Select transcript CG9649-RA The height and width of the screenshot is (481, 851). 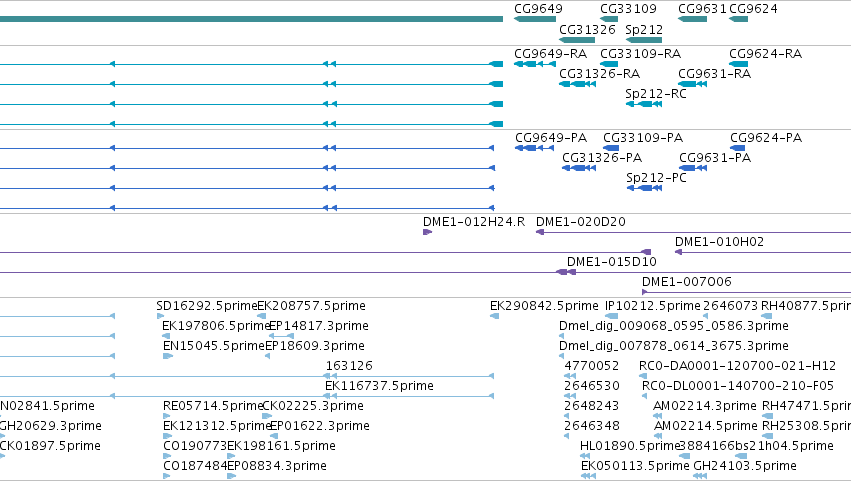(550, 54)
